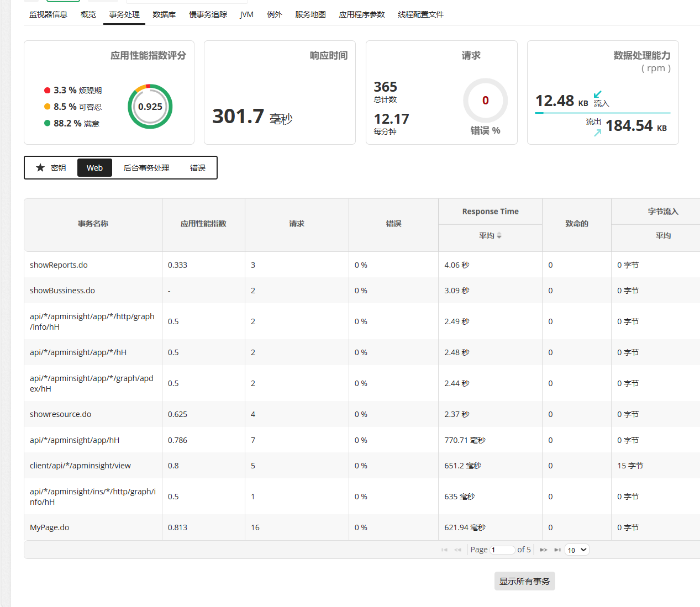700x607 pixels.
Task: Click the orange 可容忍 legend dot
Action: point(48,107)
